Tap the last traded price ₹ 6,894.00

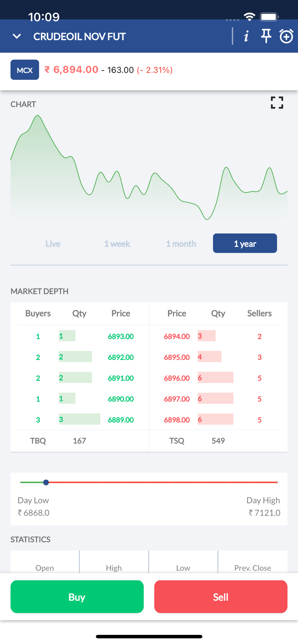(x=71, y=70)
